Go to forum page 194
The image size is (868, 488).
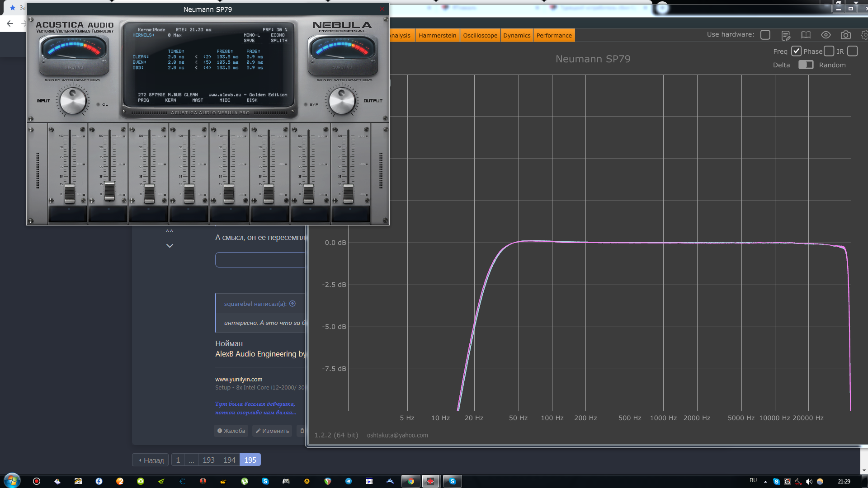[x=229, y=460]
